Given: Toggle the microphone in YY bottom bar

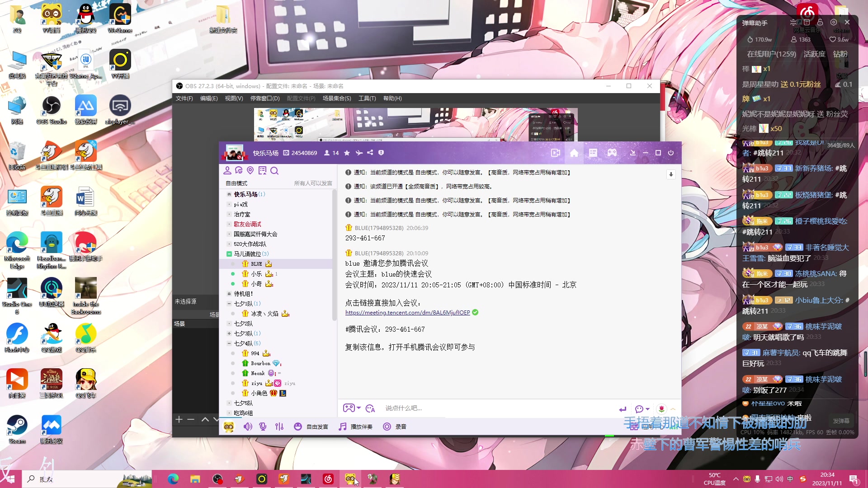Looking at the screenshot, I should pyautogui.click(x=263, y=427).
